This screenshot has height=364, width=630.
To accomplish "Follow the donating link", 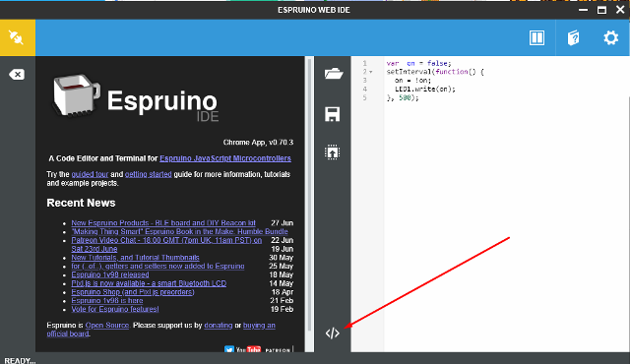I will coord(219,325).
